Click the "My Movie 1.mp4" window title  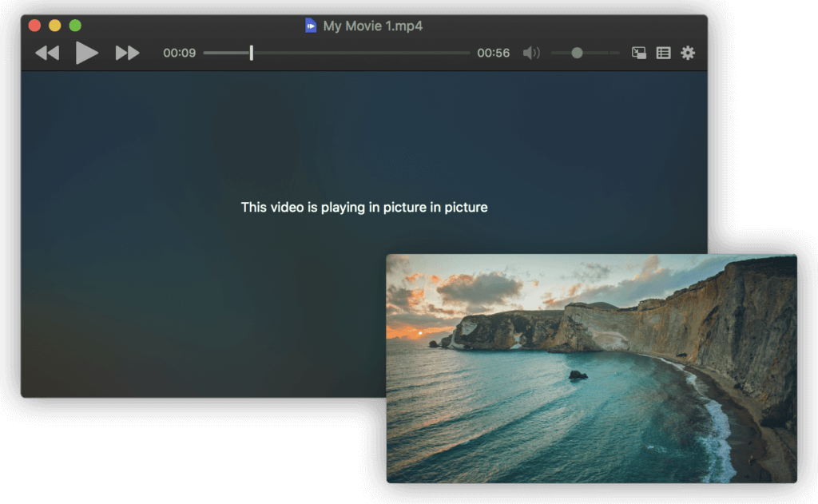[372, 26]
